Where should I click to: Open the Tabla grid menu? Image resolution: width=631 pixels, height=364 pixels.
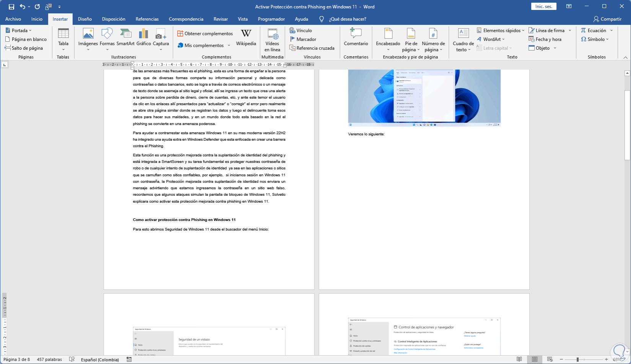pyautogui.click(x=63, y=40)
